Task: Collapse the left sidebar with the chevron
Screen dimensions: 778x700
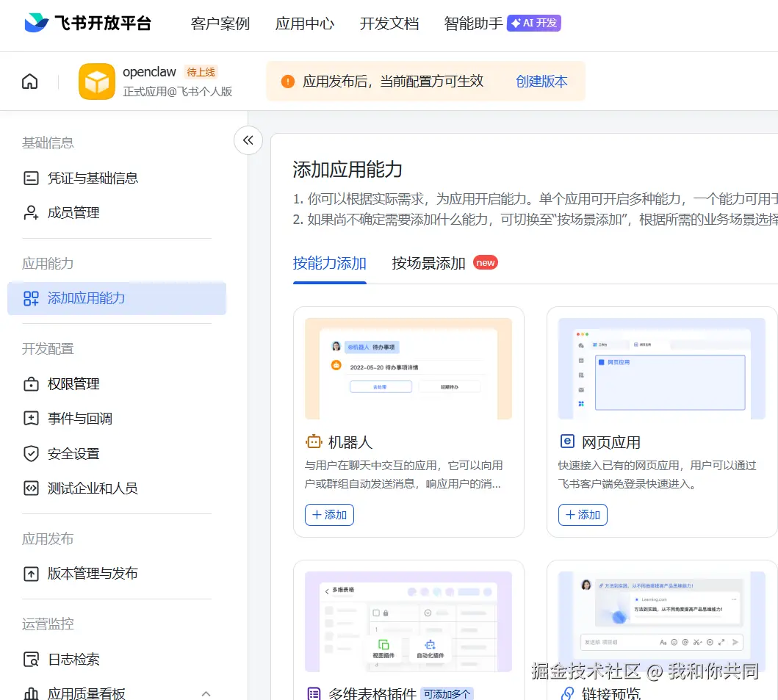Action: [x=248, y=140]
